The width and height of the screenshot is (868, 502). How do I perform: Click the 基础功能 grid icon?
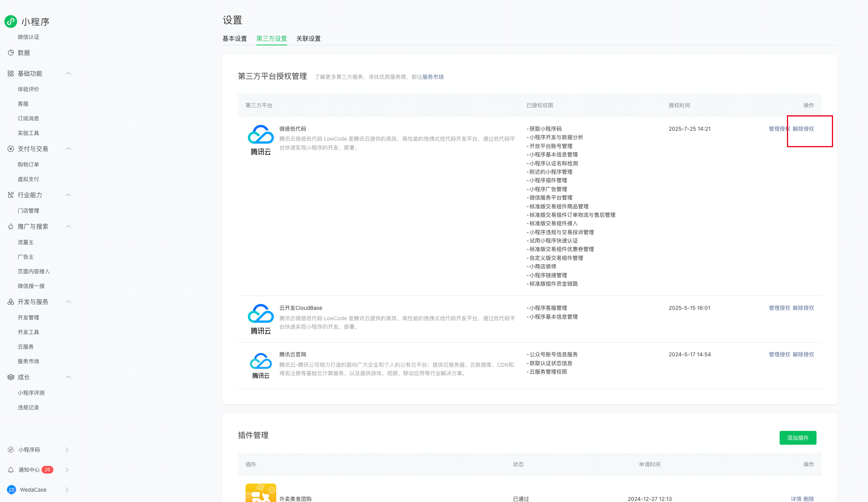click(11, 73)
